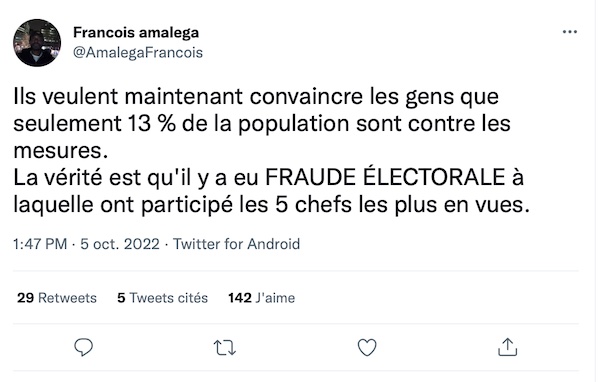This screenshot has width=600, height=382.
Task: Open the three-dot more options menu
Action: pos(570,32)
